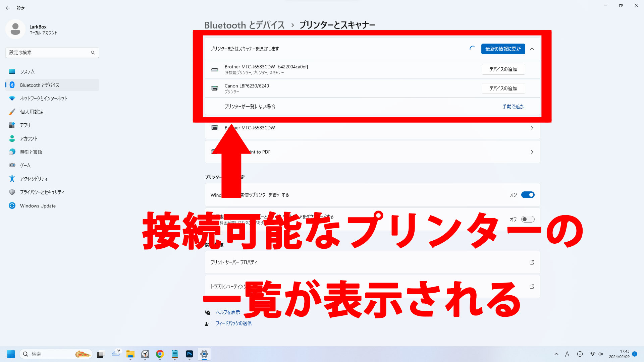This screenshot has width=644, height=362.
Task: Open Windows Update in the sidebar
Action: pos(38,205)
